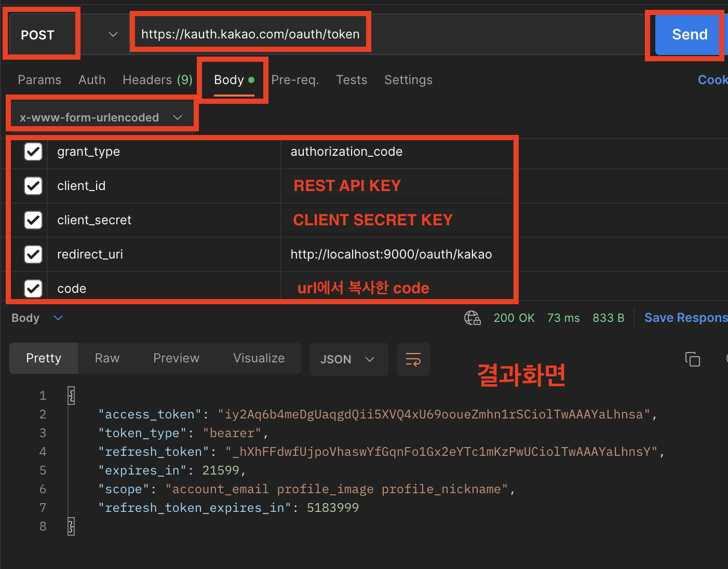The height and width of the screenshot is (569, 728).
Task: Click the "token_type" key in response
Action: pos(142,433)
